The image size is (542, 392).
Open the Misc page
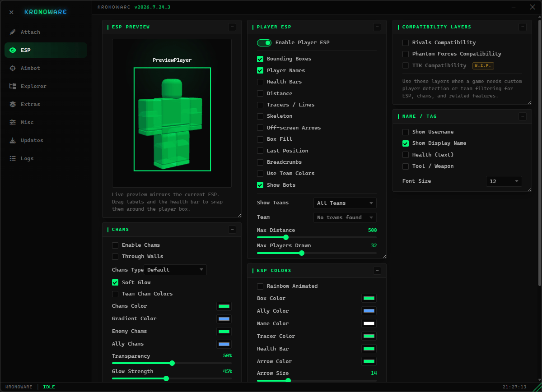(46, 122)
